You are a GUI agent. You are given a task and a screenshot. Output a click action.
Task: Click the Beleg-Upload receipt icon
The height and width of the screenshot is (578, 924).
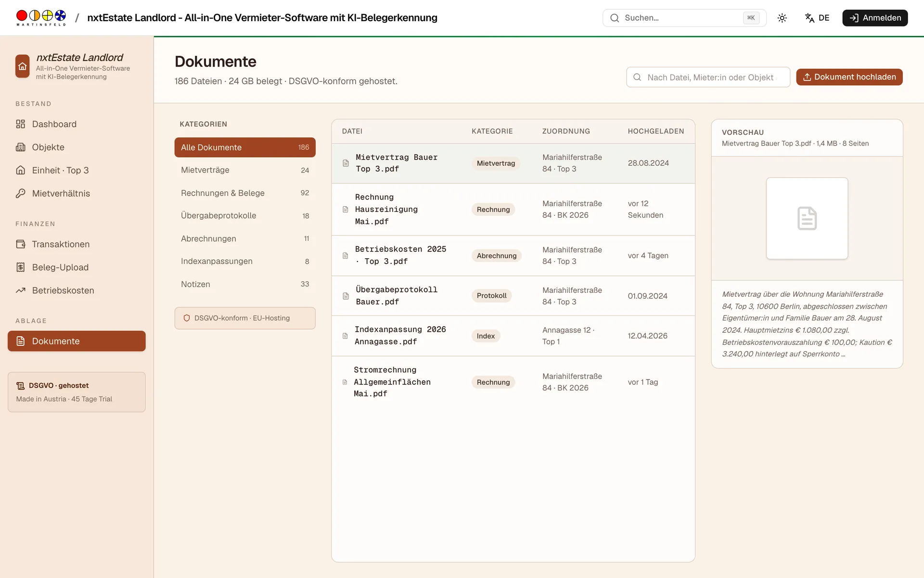click(20, 267)
